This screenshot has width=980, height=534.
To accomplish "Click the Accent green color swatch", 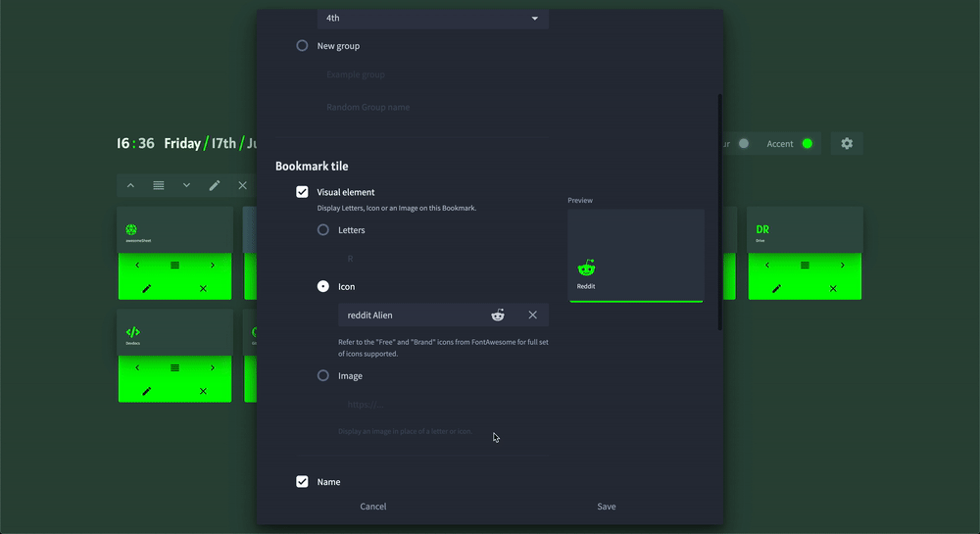I will click(x=808, y=144).
